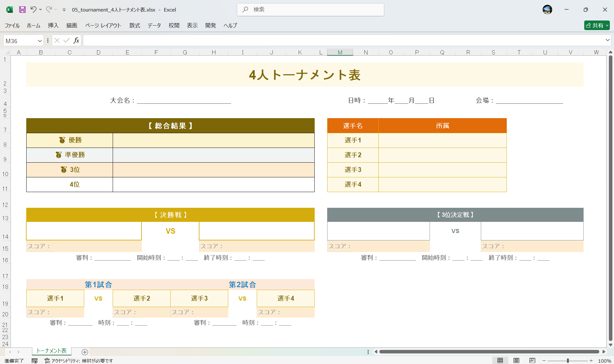This screenshot has height=364, width=614.
Task: Click the Redo icon
Action: (49, 10)
